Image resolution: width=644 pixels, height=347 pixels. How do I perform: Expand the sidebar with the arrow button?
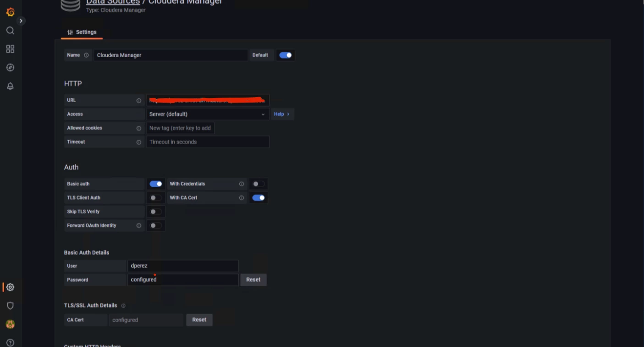21,21
